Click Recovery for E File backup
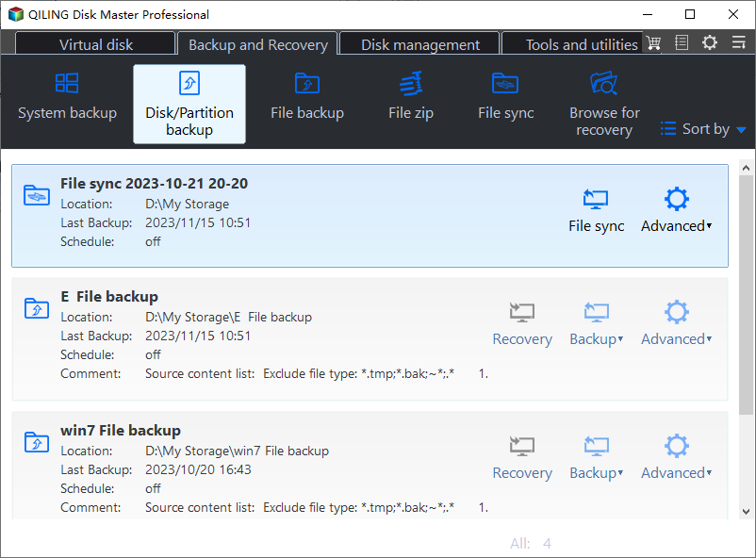The height and width of the screenshot is (558, 756). click(522, 323)
